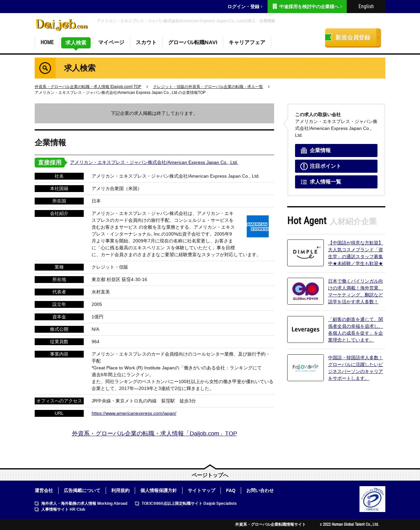The width and height of the screenshot is (420, 530).
Task: Click the employee count value 964
Action: click(96, 342)
